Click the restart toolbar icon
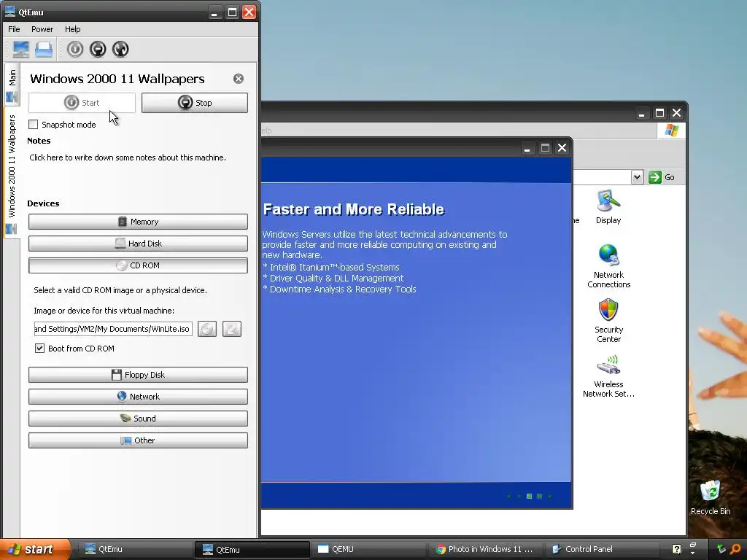Viewport: 747px width, 560px height. pos(120,49)
